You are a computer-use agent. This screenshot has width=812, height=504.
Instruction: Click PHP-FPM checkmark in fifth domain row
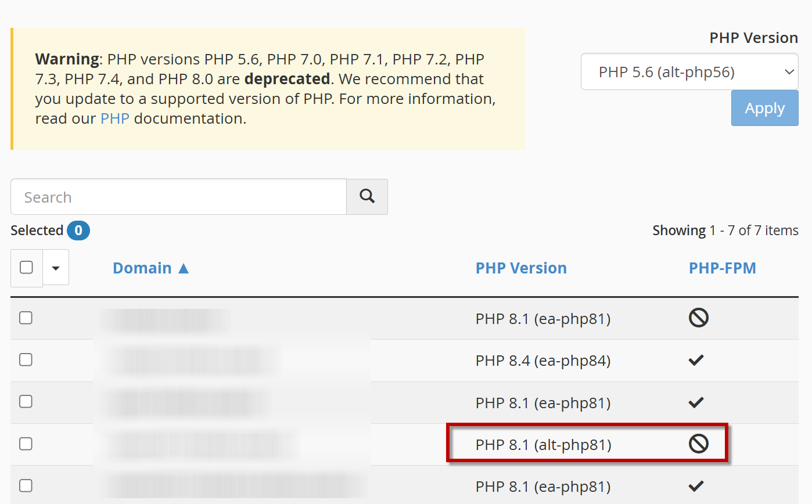point(696,486)
